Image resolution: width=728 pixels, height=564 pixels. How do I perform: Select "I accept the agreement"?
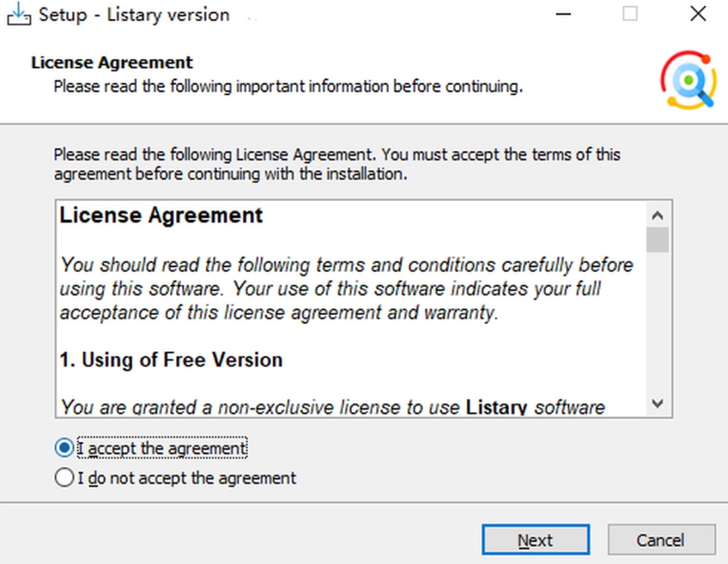tap(63, 447)
